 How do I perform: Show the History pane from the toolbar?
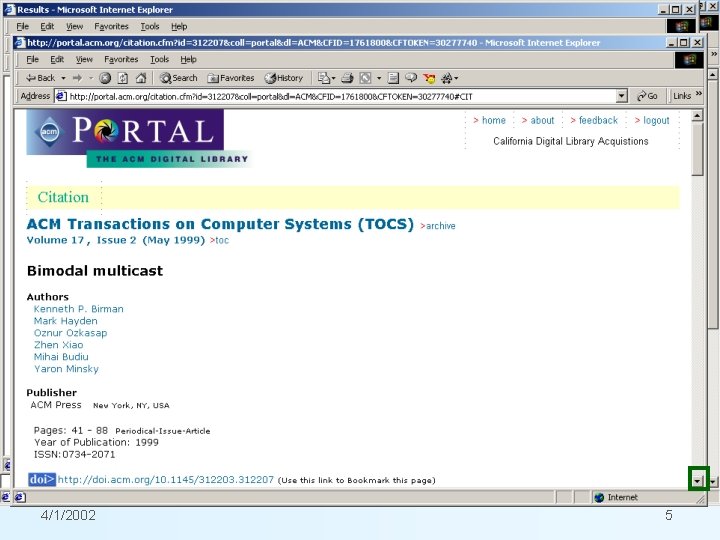coord(284,78)
